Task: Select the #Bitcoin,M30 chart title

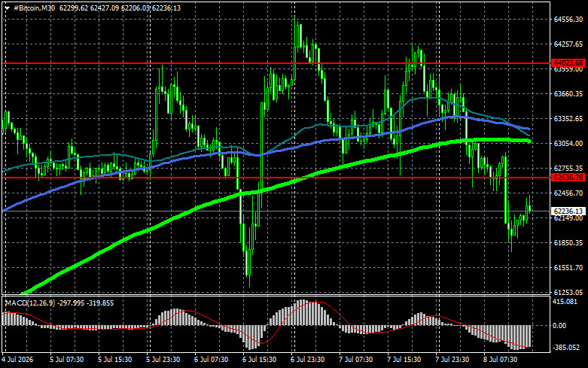Action: pos(35,8)
